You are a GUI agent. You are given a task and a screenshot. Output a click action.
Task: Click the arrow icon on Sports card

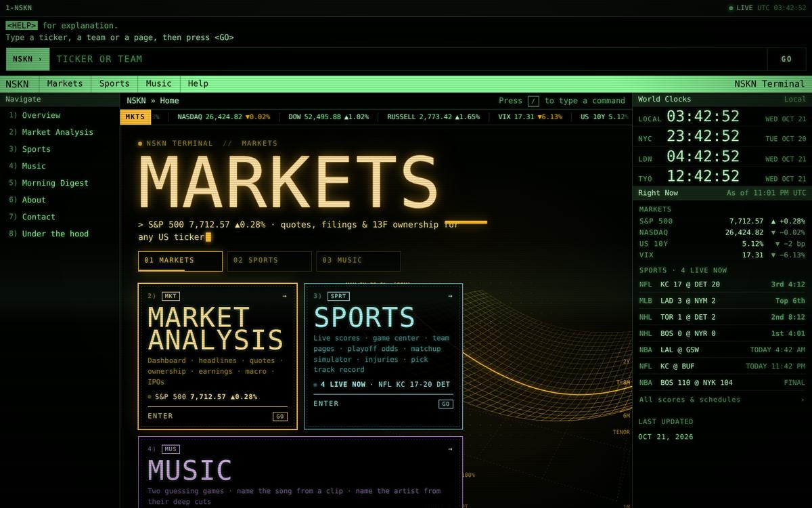pyautogui.click(x=450, y=296)
